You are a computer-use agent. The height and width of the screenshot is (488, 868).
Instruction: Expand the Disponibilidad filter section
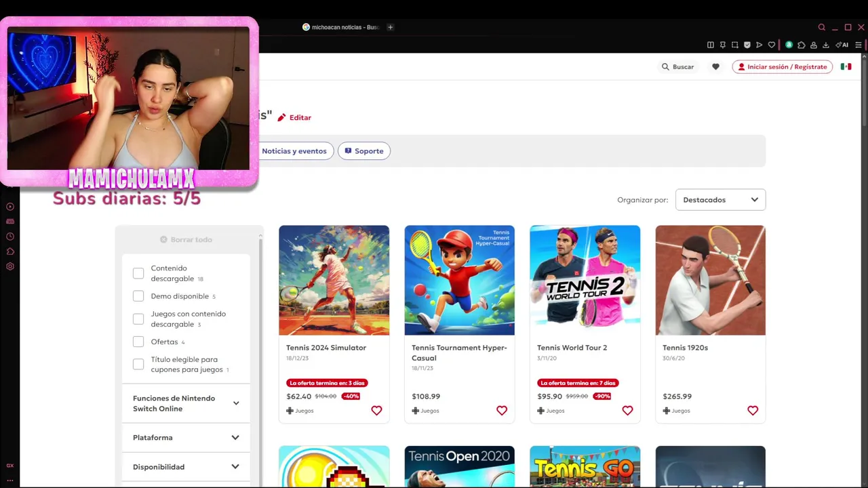tap(186, 467)
